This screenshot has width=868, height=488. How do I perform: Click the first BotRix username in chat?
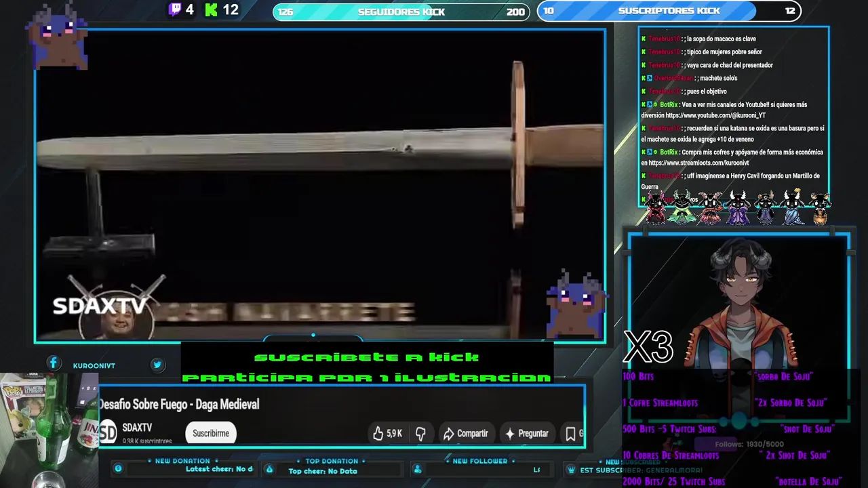(669, 104)
